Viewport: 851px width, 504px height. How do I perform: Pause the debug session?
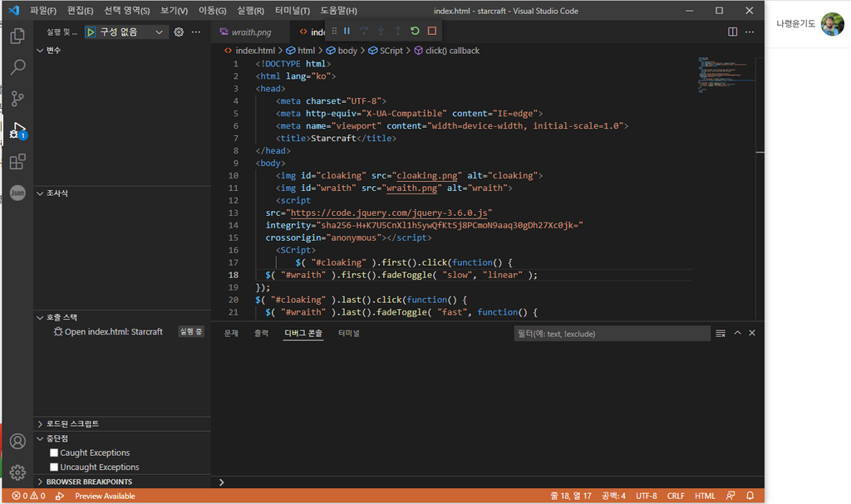(x=347, y=32)
